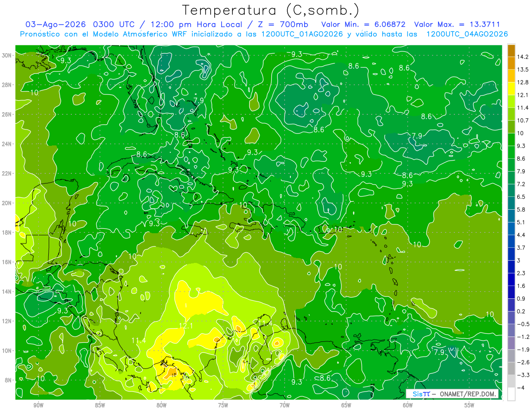Click the "1200UTC_01AGO2026" initialization timestamp
Image resolution: width=532 pixels, height=411 pixels.
pyautogui.click(x=302, y=34)
